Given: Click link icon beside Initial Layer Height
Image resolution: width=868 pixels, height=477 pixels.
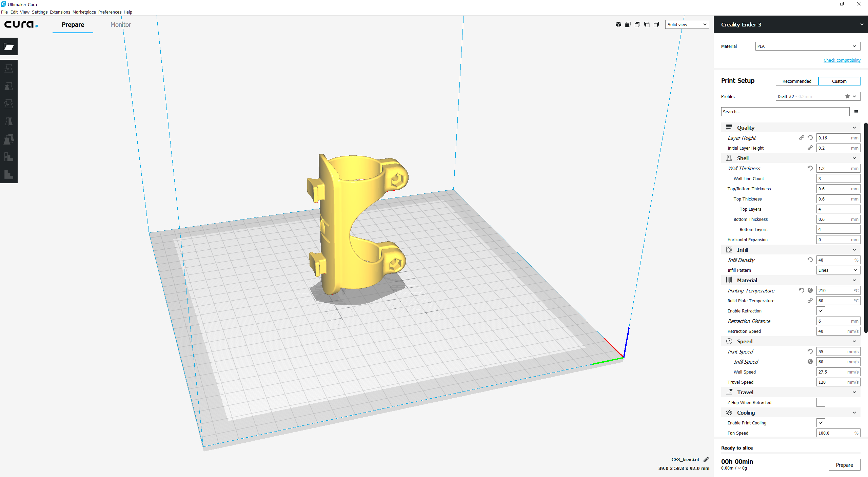Looking at the screenshot, I should (x=810, y=148).
